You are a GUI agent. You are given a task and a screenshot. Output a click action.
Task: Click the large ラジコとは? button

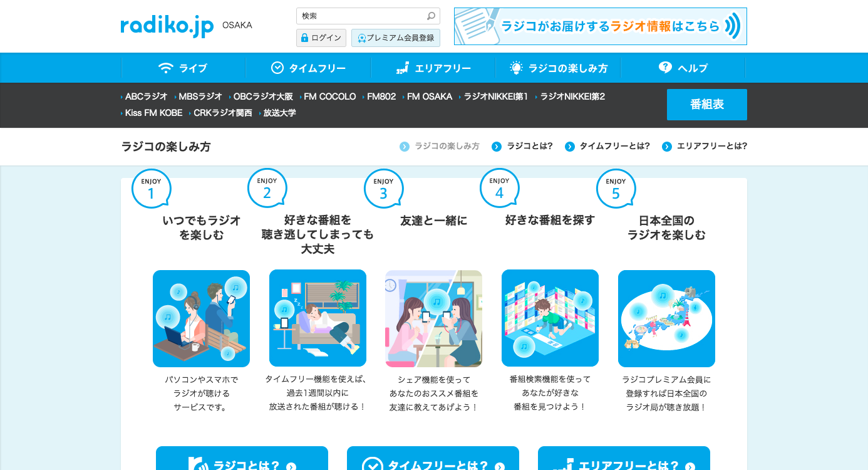242,459
